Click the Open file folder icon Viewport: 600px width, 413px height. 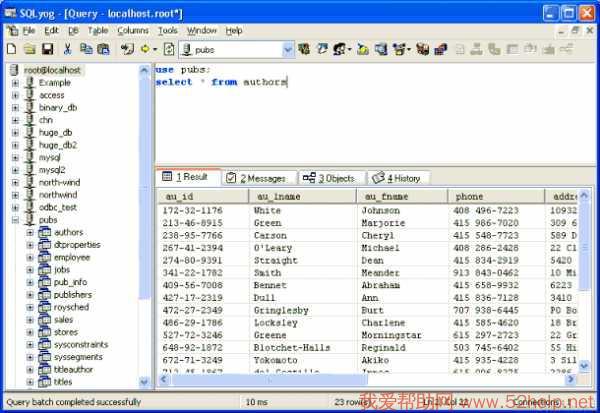pos(29,48)
